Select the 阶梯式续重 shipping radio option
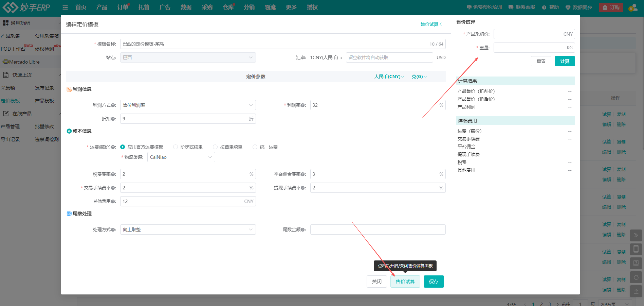Image resolution: width=644 pixels, height=306 pixels. 176,147
